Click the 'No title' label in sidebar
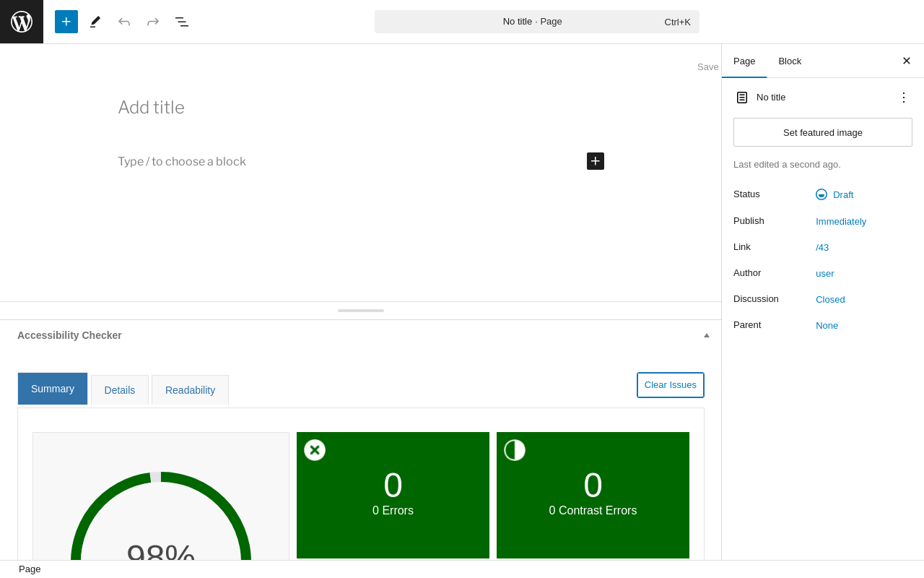This screenshot has height=578, width=924. [x=771, y=98]
